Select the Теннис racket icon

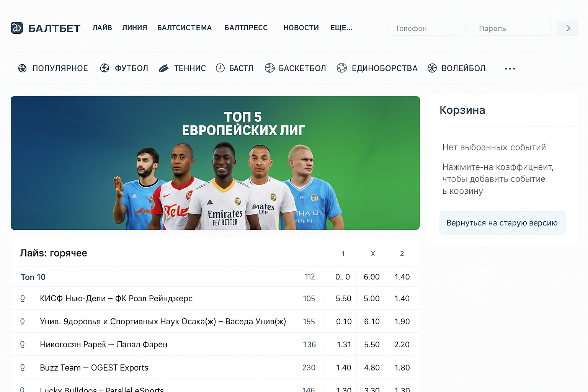[164, 68]
